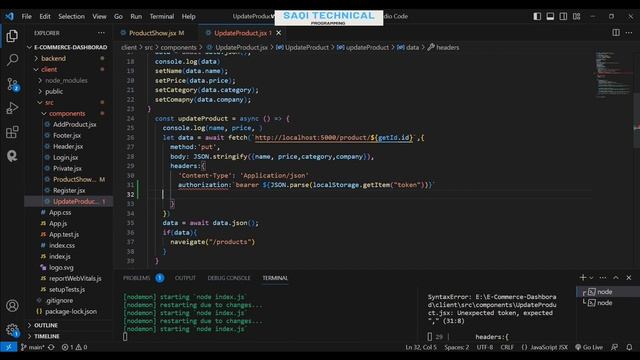This screenshot has width=640, height=360.
Task: Click the editor minimap overview
Action: click(613, 76)
